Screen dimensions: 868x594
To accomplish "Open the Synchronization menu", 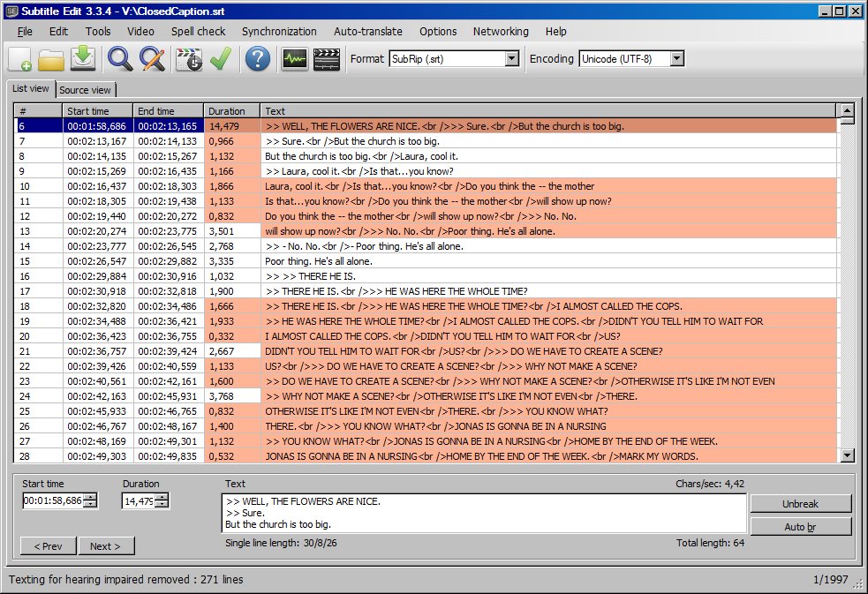I will [x=279, y=32].
